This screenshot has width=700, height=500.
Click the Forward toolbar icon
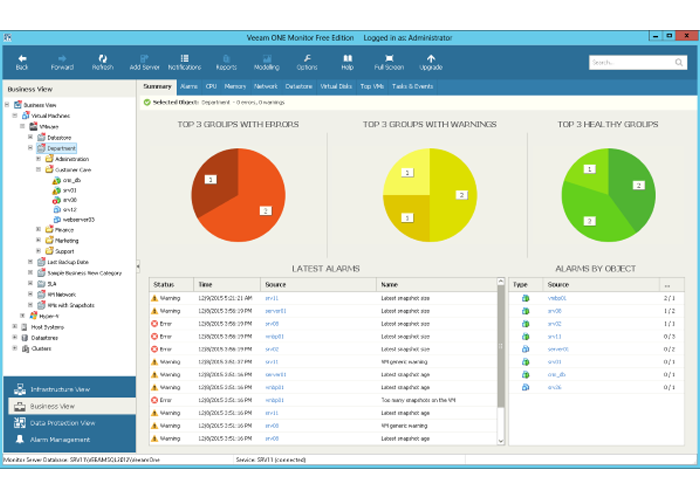[62, 62]
